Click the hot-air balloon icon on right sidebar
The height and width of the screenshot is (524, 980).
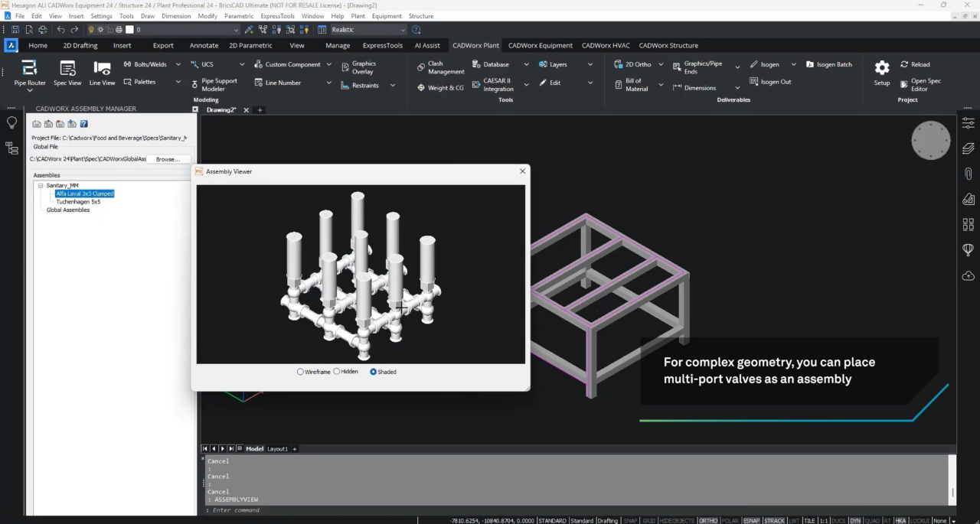pos(968,250)
